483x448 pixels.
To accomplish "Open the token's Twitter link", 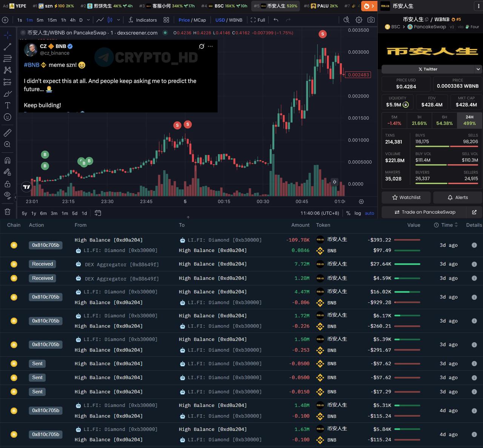I will point(428,69).
